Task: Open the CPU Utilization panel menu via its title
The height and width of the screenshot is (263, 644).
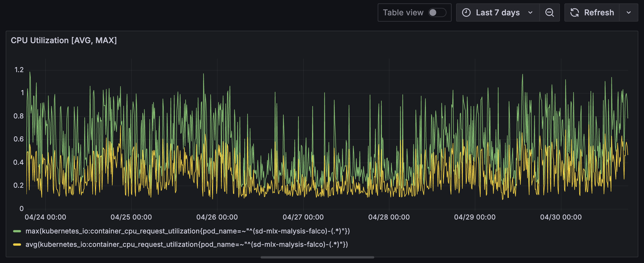Action: click(63, 40)
